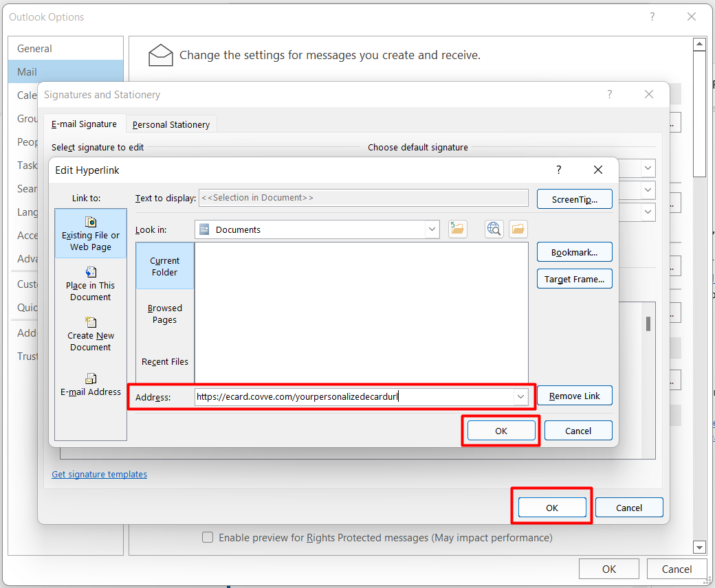Image resolution: width=715 pixels, height=588 pixels.
Task: Go up one folder icon
Action: pyautogui.click(x=458, y=229)
